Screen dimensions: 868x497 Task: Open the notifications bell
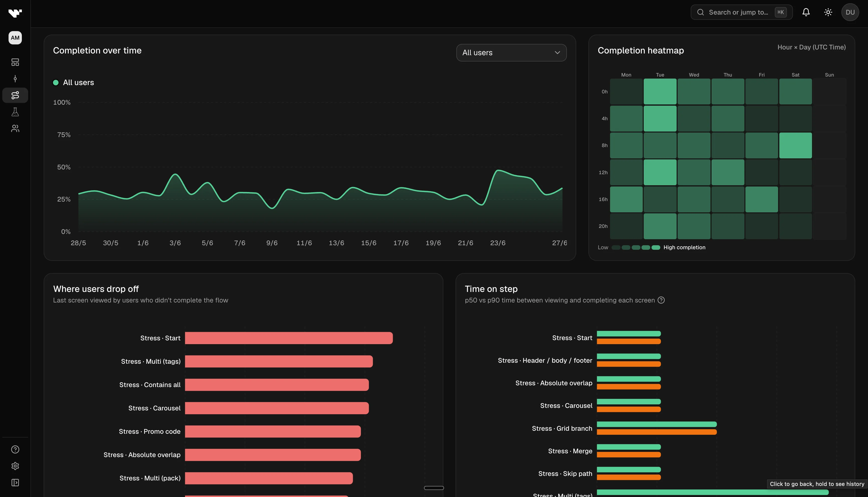pos(806,12)
